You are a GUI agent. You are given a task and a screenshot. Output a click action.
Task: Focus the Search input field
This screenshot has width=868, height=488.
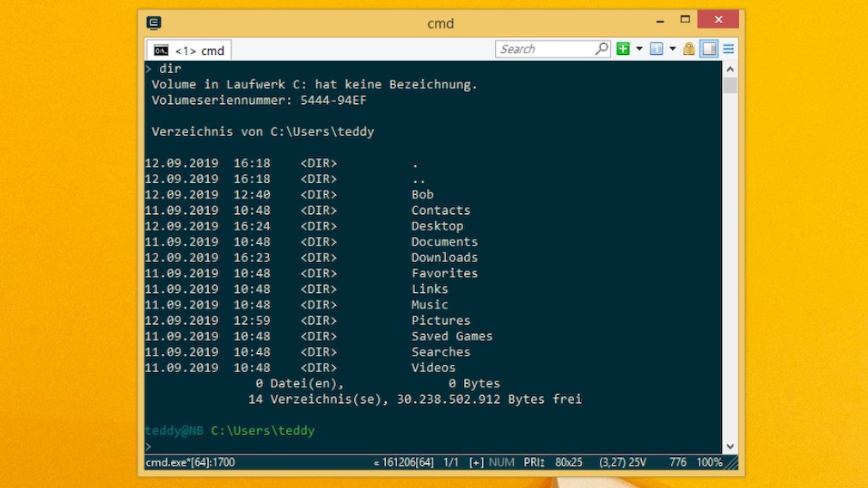pyautogui.click(x=544, y=49)
